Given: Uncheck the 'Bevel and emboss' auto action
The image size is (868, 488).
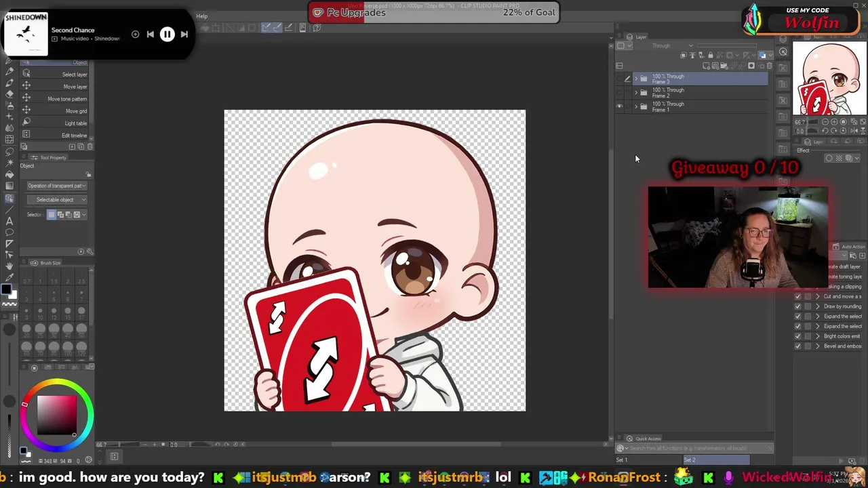Looking at the screenshot, I should point(798,346).
